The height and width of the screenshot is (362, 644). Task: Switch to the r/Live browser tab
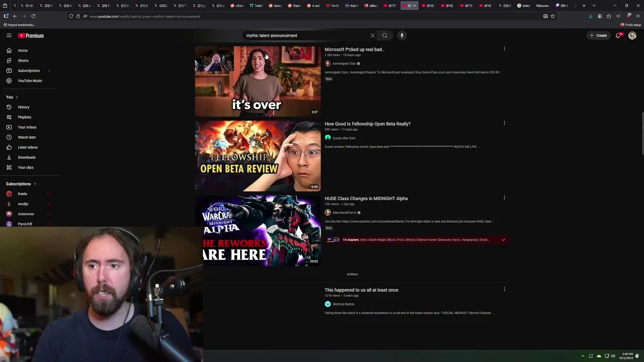(x=237, y=6)
